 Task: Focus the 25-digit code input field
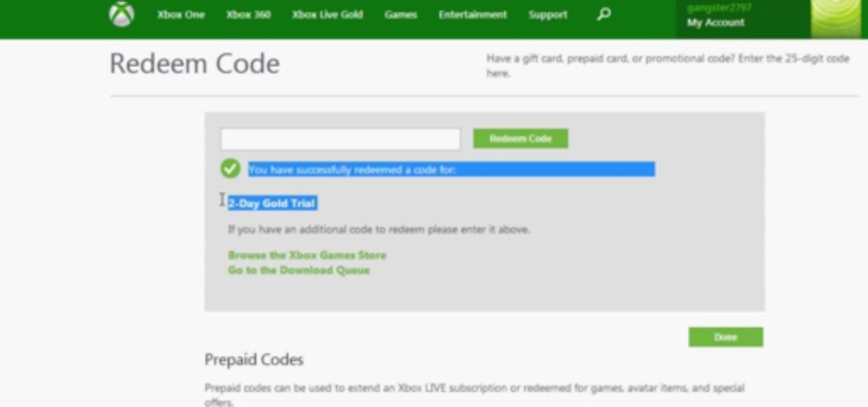click(340, 139)
